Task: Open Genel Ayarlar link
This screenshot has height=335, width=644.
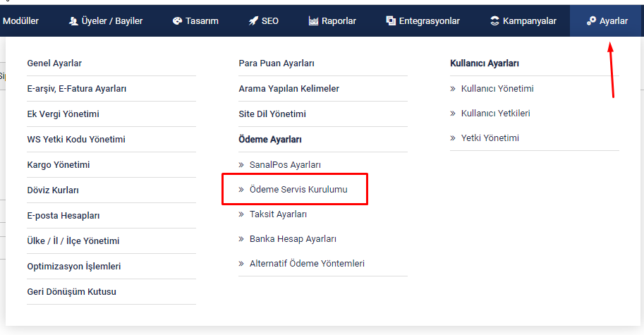Action: (x=54, y=63)
